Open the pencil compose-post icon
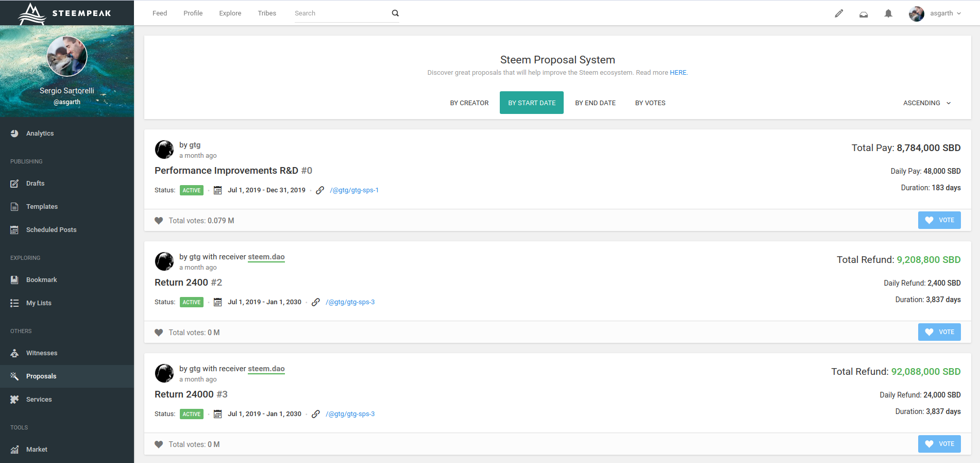 point(839,13)
